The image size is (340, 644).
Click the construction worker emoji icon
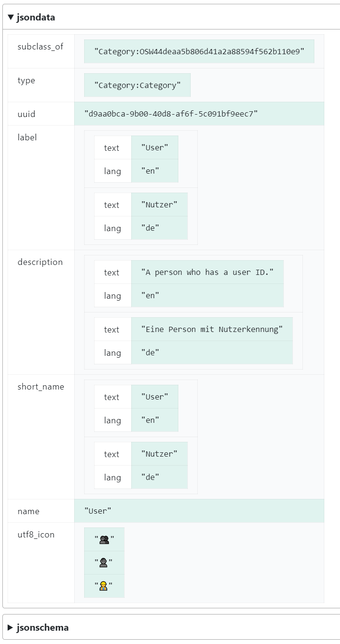104,586
